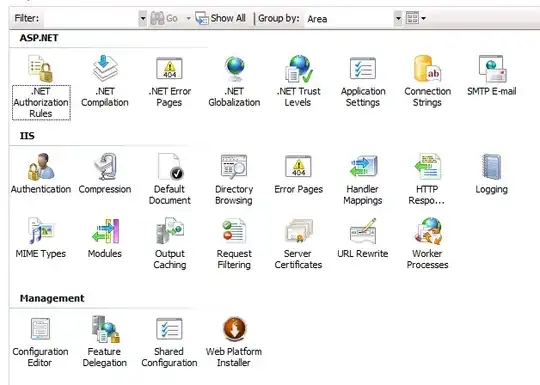Open the Group by Area dropdown

pos(353,18)
